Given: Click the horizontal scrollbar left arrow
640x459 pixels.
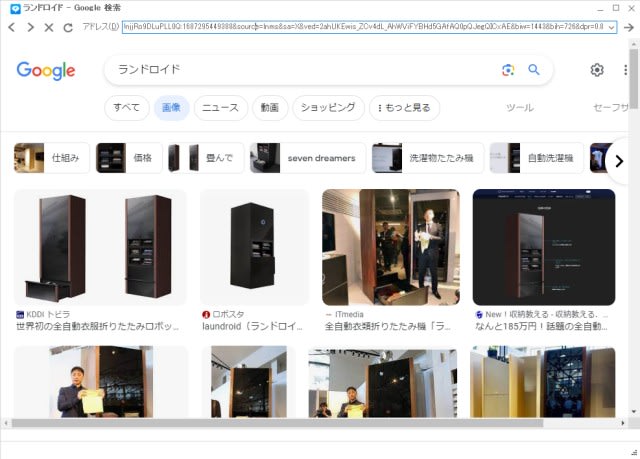Looking at the screenshot, I should tap(6, 423).
